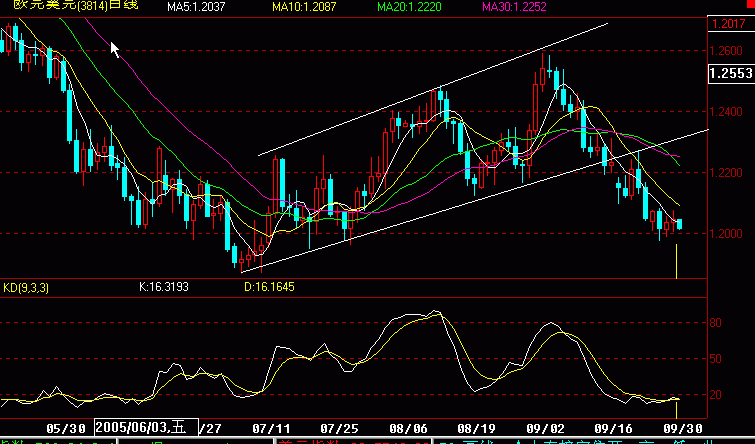This screenshot has width=755, height=444.
Task: Click the 1.2017 price label
Action: coord(729,24)
